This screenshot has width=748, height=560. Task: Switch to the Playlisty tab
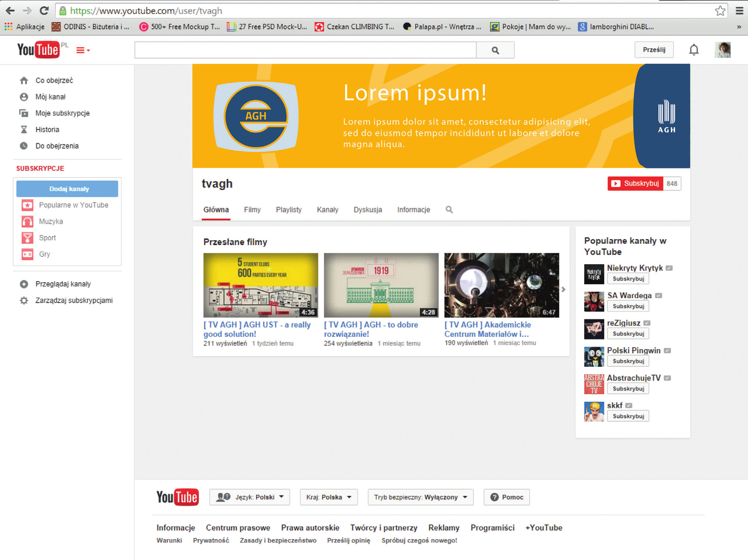[289, 210]
